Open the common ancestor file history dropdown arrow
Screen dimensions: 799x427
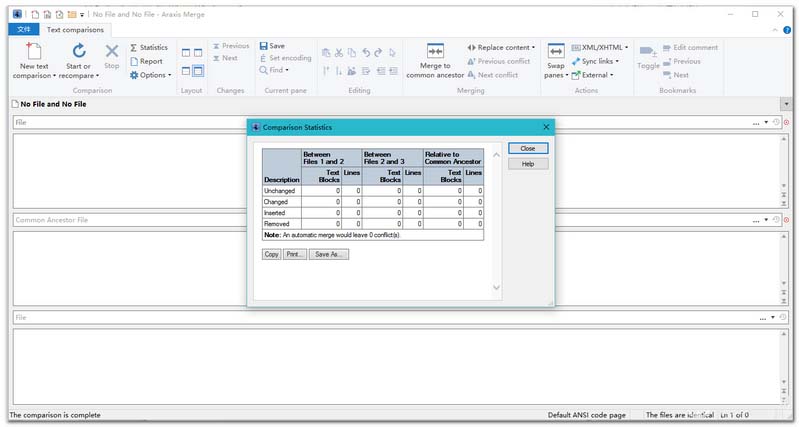(766, 220)
